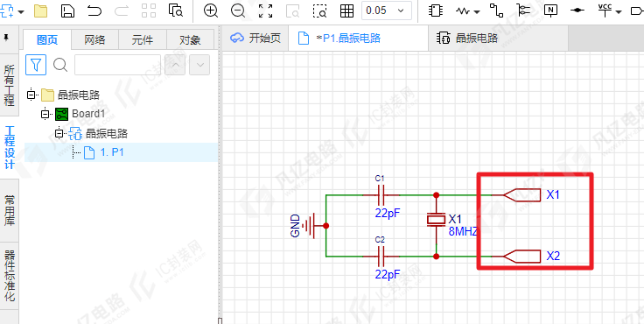Screen dimensions: 644x324
Task: Click the search magnifier in panel
Action: 60,65
